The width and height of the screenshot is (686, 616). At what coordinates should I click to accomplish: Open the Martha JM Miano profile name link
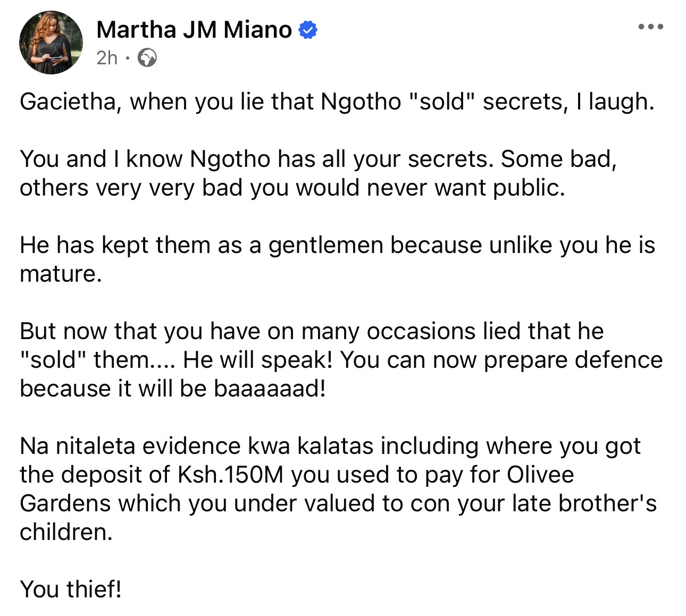pyautogui.click(x=194, y=30)
